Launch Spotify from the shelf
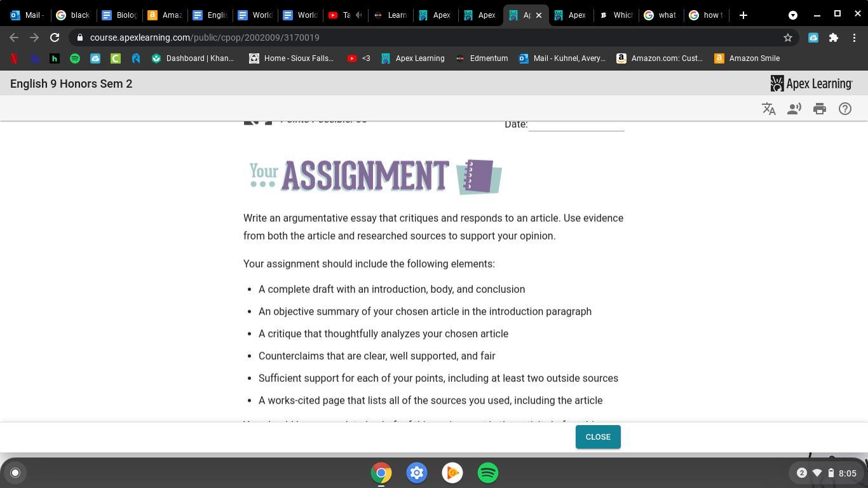The height and width of the screenshot is (488, 868). coord(488,473)
